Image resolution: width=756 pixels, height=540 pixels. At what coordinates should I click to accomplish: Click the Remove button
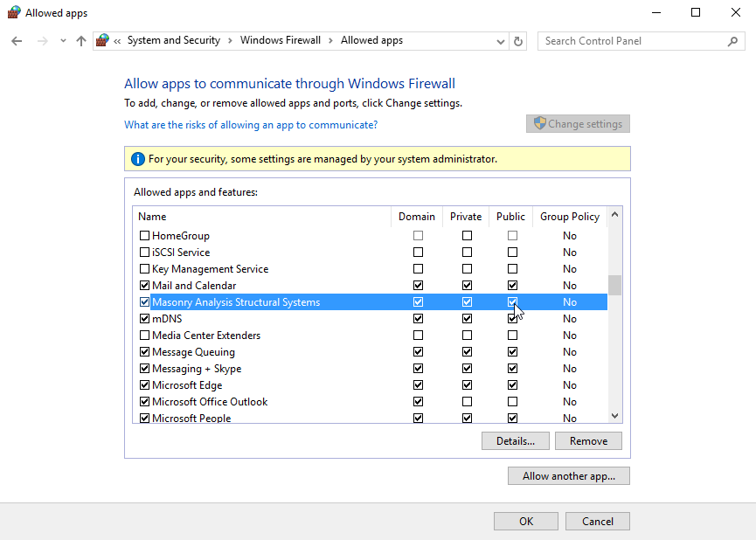coord(588,441)
